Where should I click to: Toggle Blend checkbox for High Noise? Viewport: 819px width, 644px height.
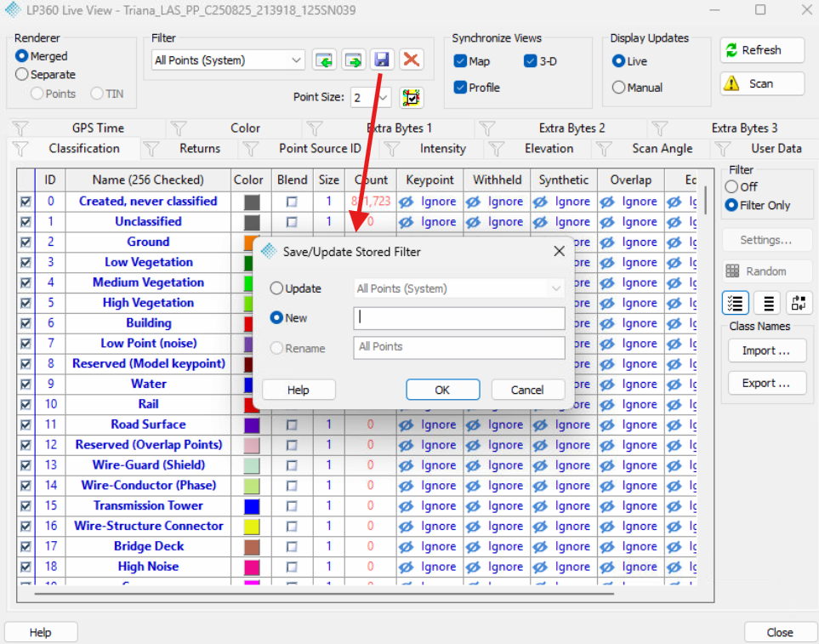[292, 567]
